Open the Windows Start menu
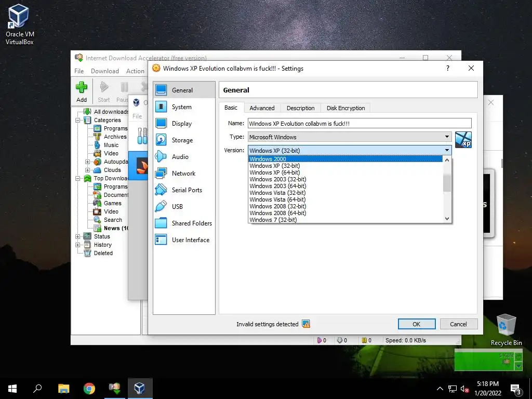The height and width of the screenshot is (399, 532). [x=12, y=388]
